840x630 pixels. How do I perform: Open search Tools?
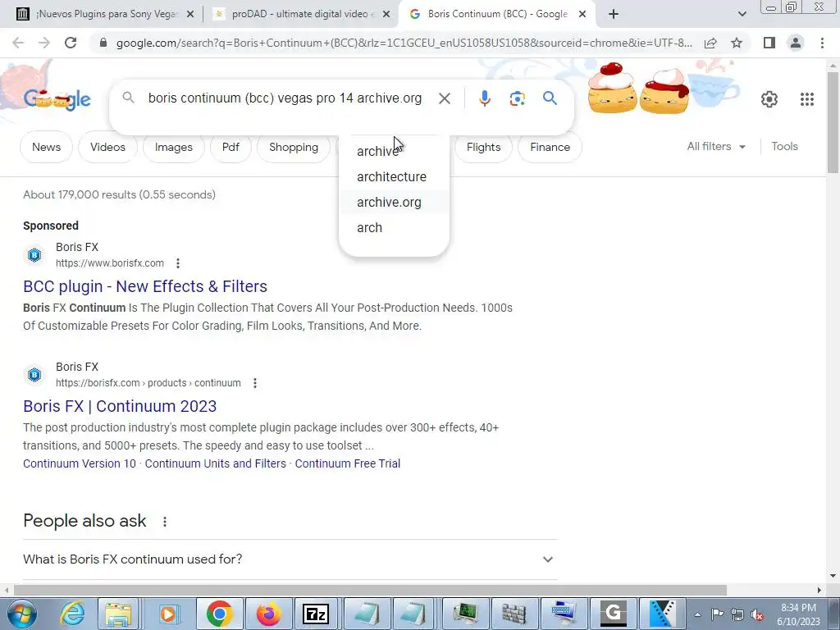point(784,146)
